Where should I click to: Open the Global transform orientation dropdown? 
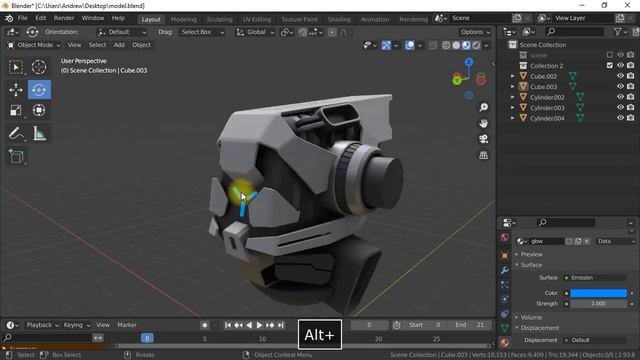255,32
